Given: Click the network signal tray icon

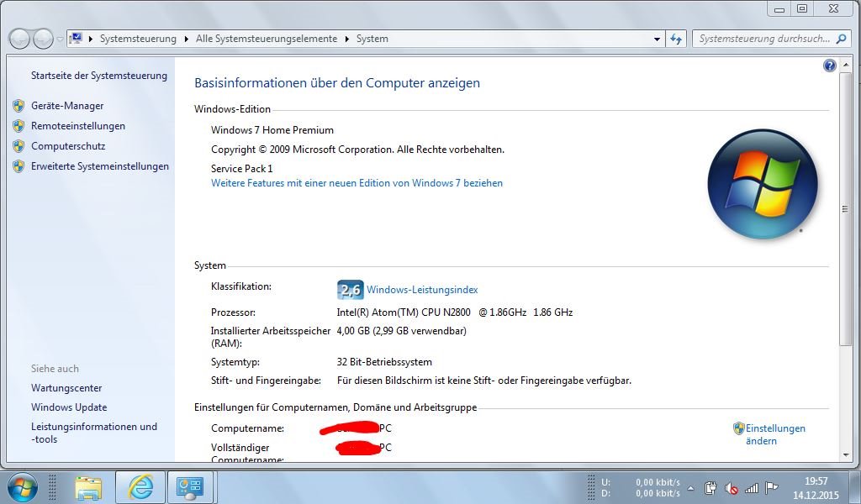Looking at the screenshot, I should click(751, 487).
